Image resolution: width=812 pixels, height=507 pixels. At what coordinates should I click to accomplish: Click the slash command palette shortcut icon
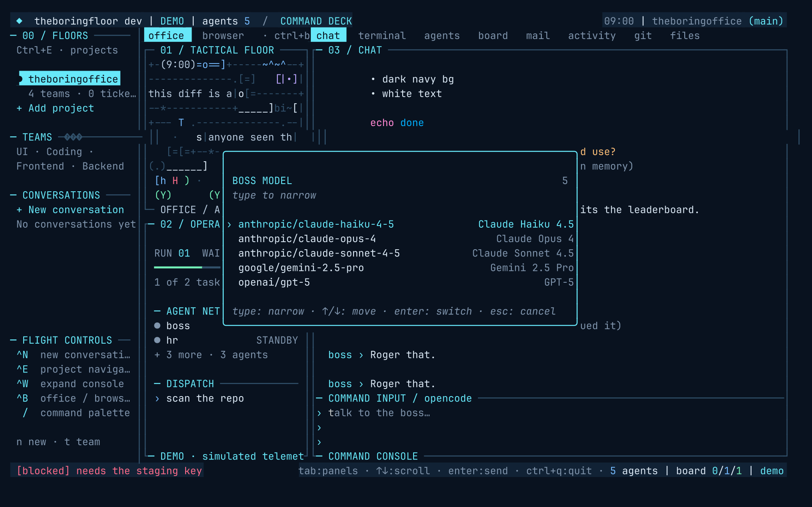(x=25, y=413)
